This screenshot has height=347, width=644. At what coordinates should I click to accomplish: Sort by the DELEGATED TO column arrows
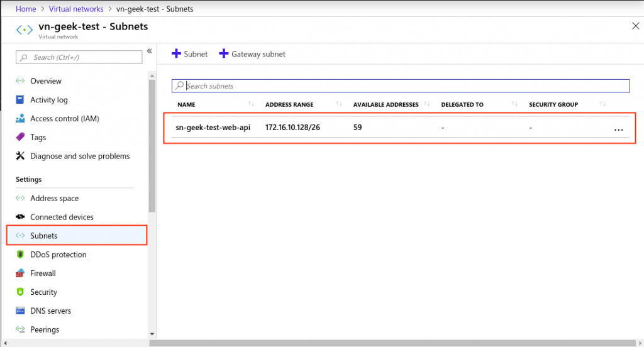514,104
